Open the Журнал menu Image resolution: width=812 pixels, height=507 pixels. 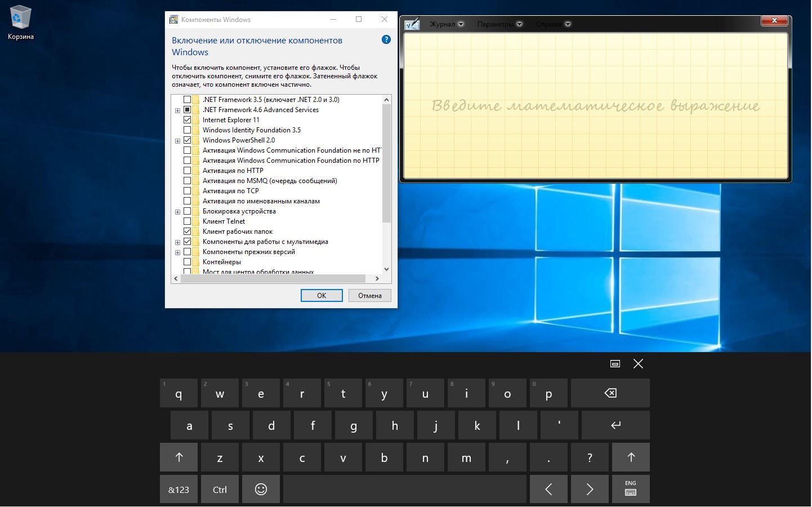[442, 24]
